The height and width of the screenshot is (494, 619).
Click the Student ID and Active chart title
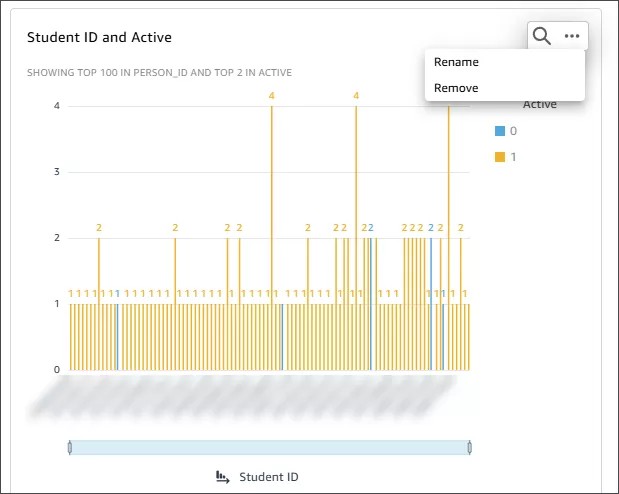(99, 37)
